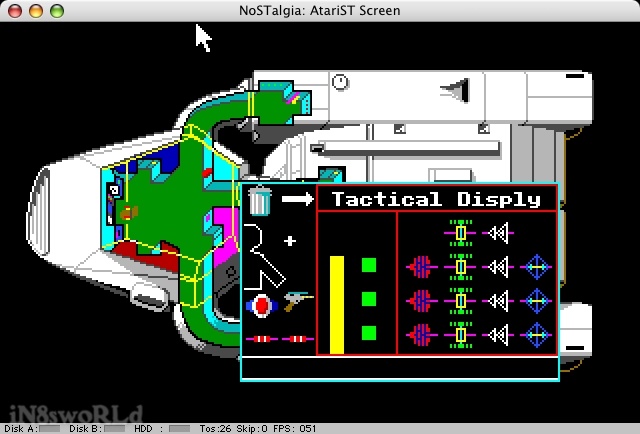Click the Skip:0 status text

252,429
